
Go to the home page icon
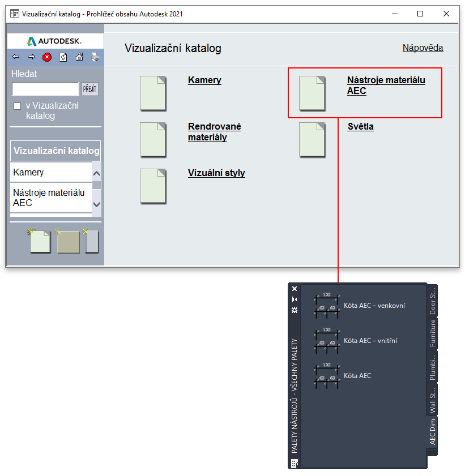pos(79,57)
